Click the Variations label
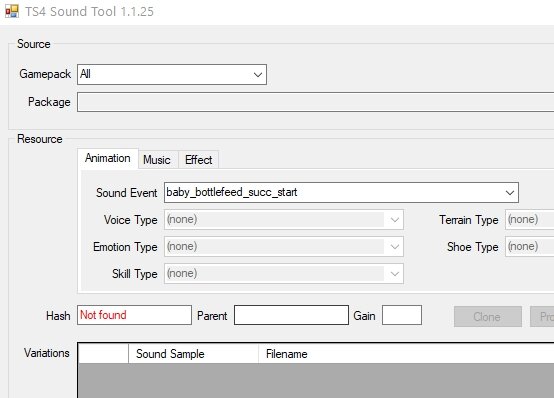This screenshot has width=554, height=398. 47,353
